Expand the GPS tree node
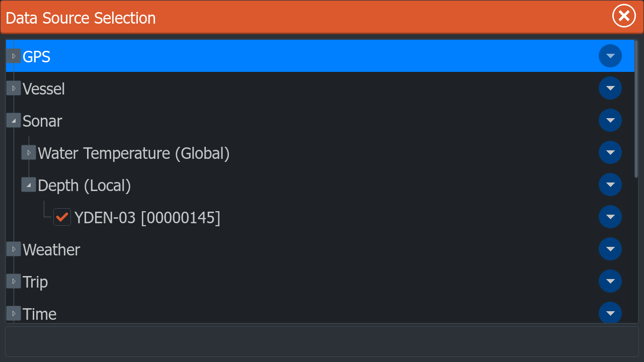The width and height of the screenshot is (644, 362). (x=14, y=56)
